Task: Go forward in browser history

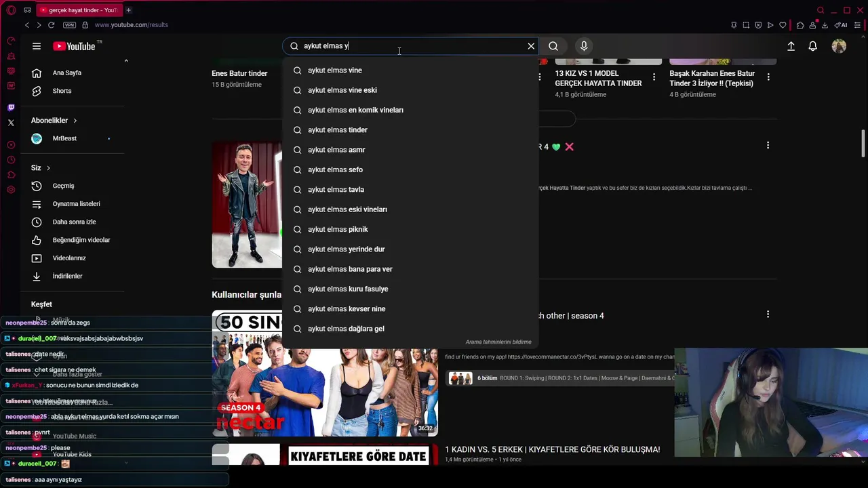Action: pyautogui.click(x=39, y=25)
